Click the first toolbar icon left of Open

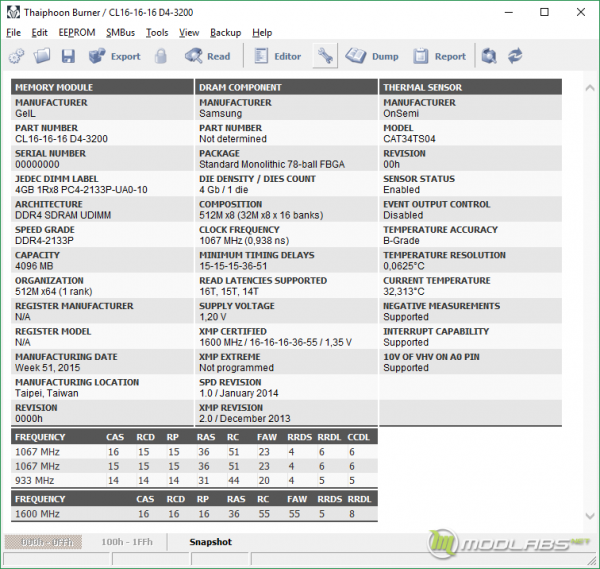coord(17,57)
